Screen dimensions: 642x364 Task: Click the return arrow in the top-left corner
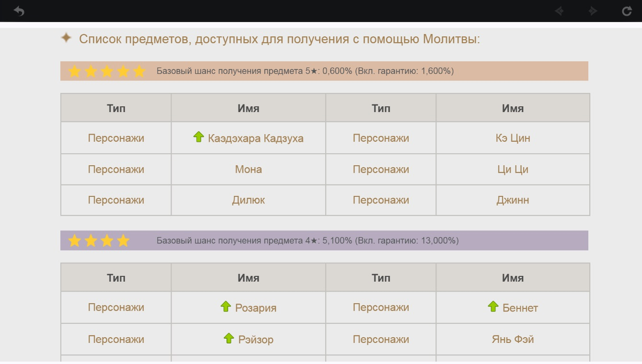[x=19, y=11]
